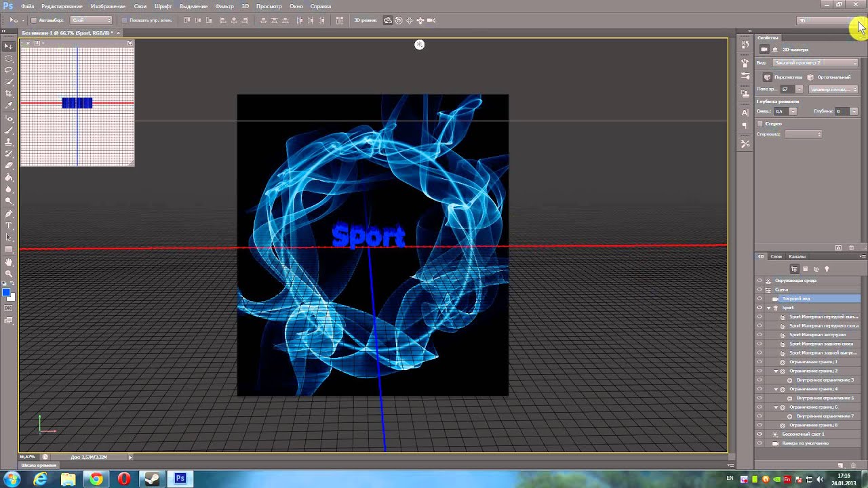
Task: Open Google Chrome from the taskbar
Action: [96, 479]
